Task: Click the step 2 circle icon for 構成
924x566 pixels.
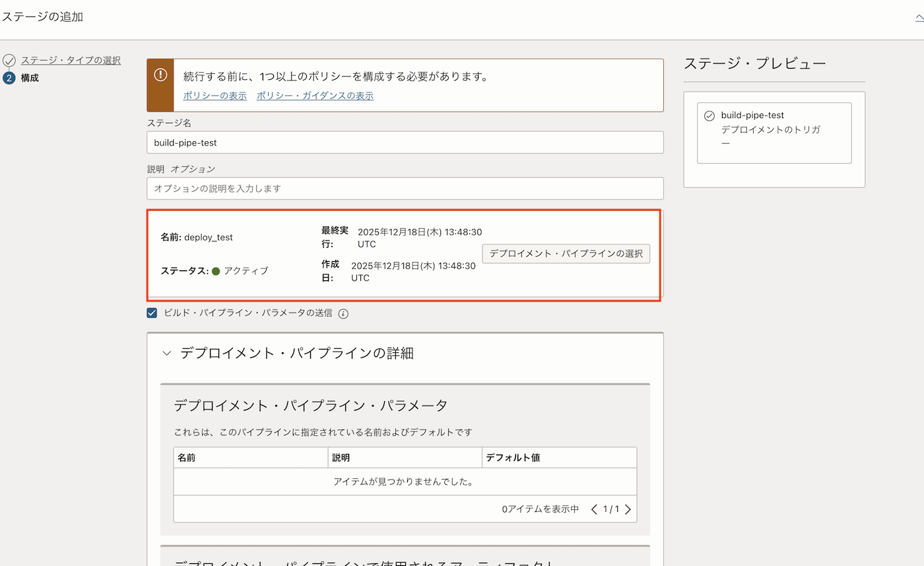Action: (x=9, y=79)
